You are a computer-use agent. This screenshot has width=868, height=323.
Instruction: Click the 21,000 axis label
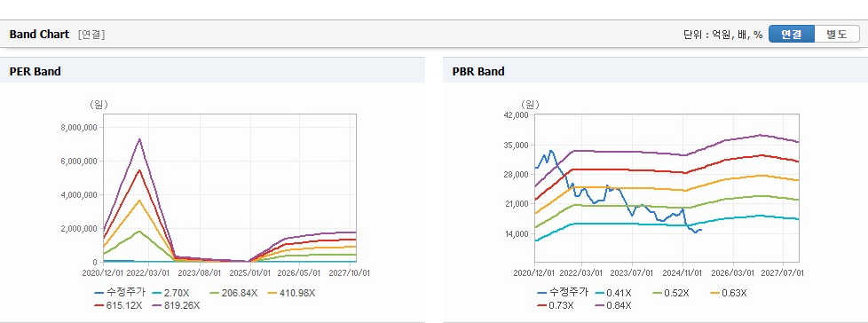tap(516, 204)
